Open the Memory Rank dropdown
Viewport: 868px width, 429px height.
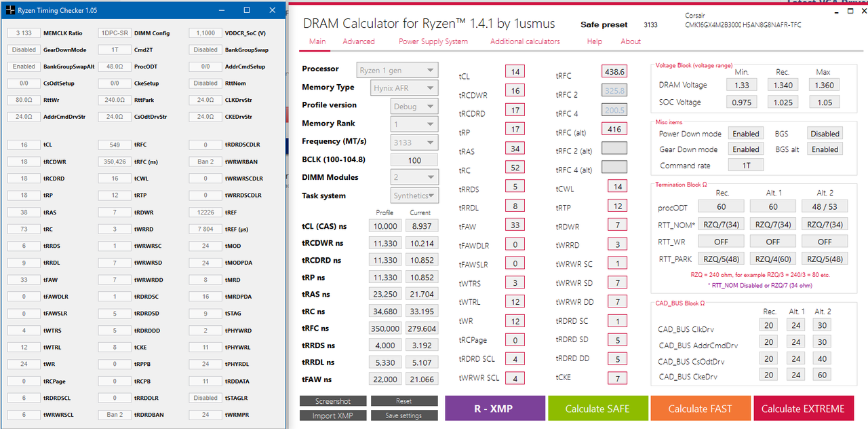coord(415,124)
